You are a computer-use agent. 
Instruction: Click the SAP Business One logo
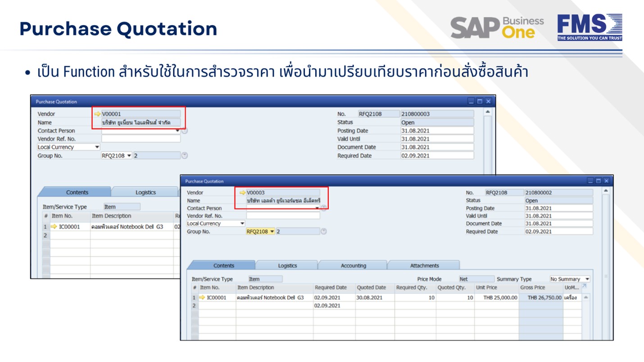[x=497, y=27]
